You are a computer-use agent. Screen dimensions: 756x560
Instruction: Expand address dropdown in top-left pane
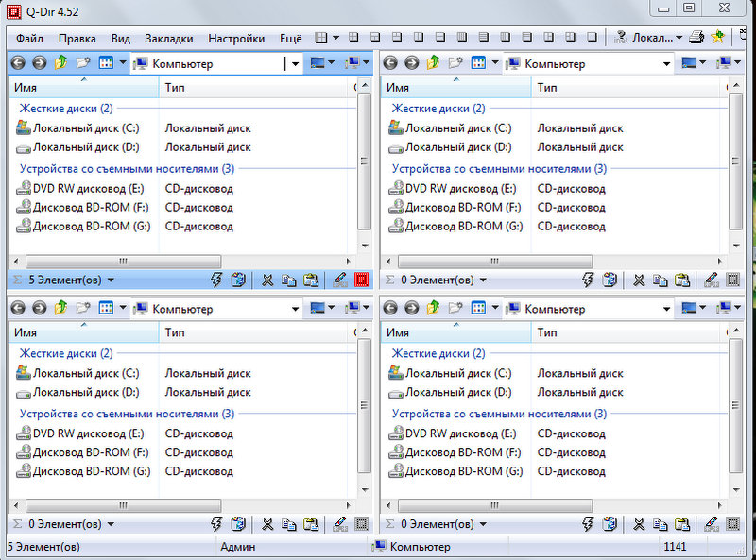pos(295,63)
